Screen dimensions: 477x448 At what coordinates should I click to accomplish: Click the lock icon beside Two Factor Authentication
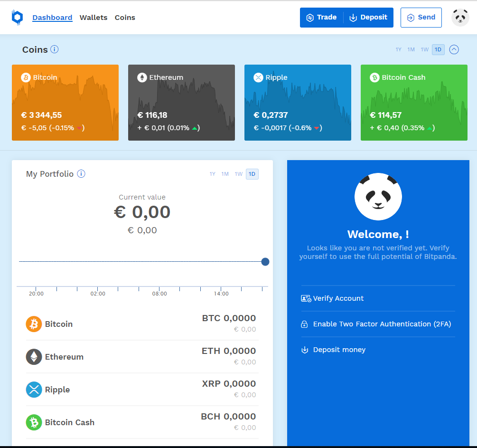(304, 324)
